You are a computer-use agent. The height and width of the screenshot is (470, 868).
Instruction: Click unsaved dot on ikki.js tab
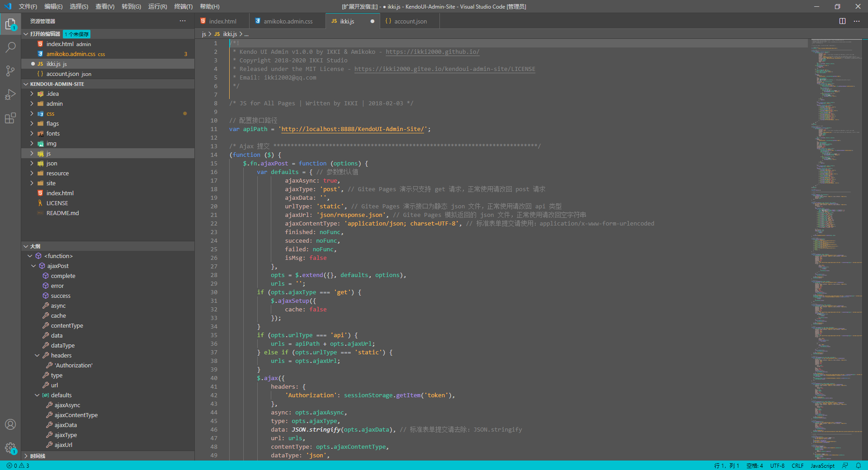point(373,21)
